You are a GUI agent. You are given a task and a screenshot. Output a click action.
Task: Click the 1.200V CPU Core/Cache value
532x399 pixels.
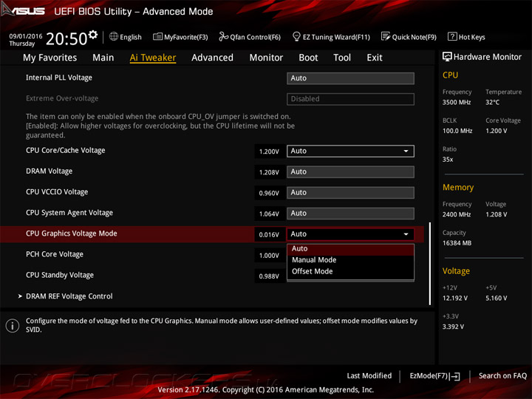(x=269, y=151)
